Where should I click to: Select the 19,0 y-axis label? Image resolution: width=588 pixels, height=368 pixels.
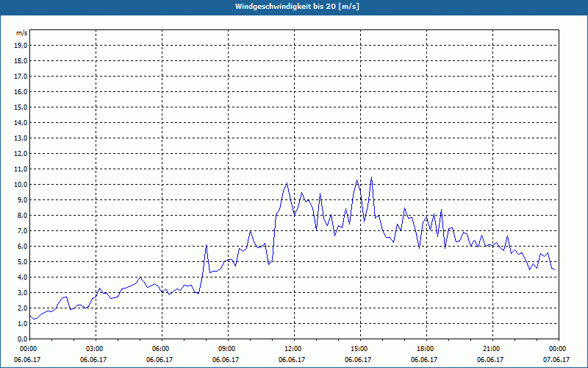(21, 46)
